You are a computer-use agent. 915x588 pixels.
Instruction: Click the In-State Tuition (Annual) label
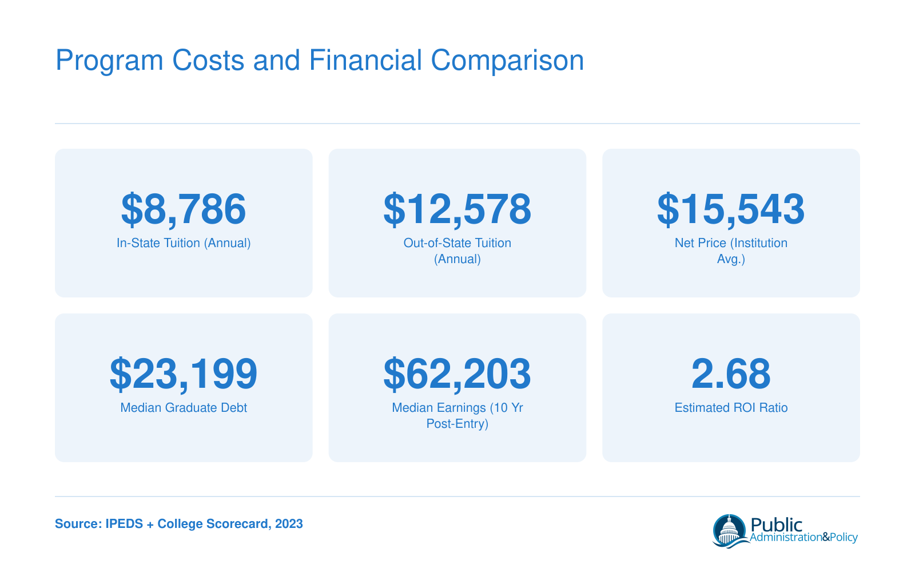[184, 243]
